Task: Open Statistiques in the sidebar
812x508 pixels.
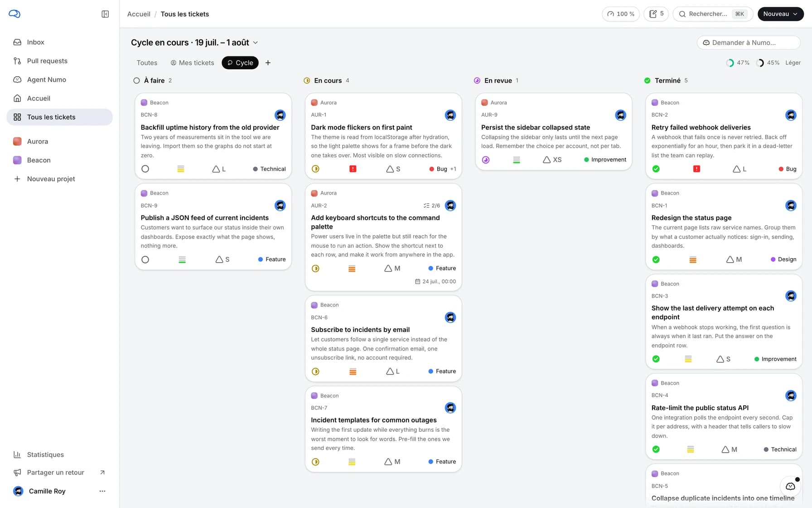Action: tap(59, 454)
